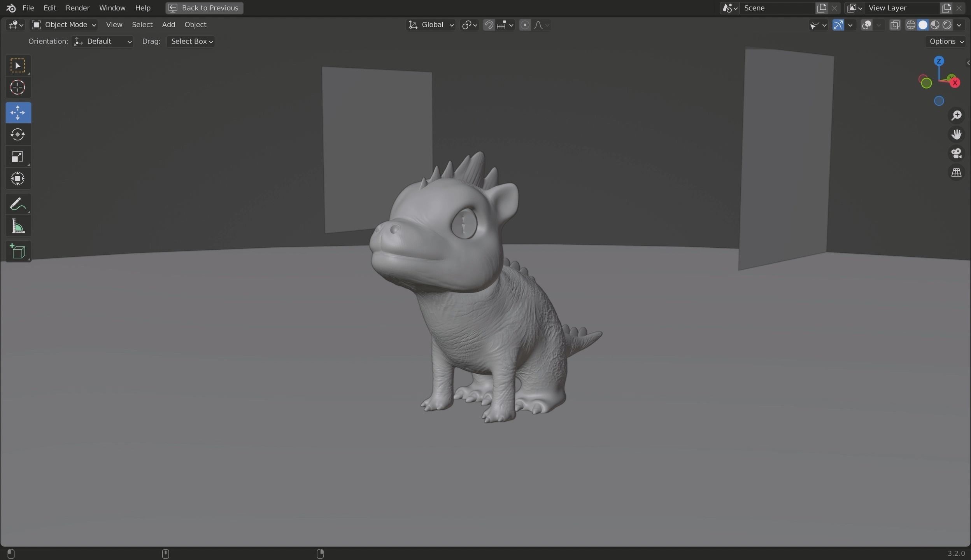Create a new scene with copy icon
Viewport: 971px width, 560px height.
[821, 8]
